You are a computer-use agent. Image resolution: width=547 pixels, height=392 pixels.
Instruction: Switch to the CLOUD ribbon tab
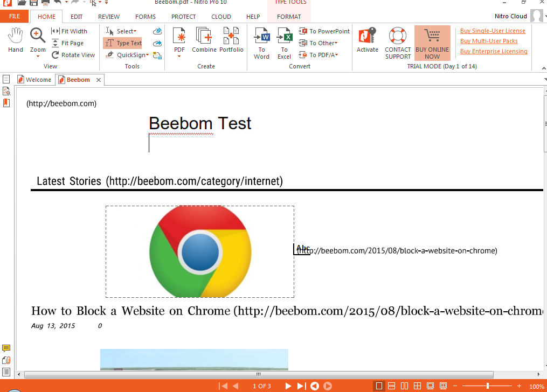(221, 17)
